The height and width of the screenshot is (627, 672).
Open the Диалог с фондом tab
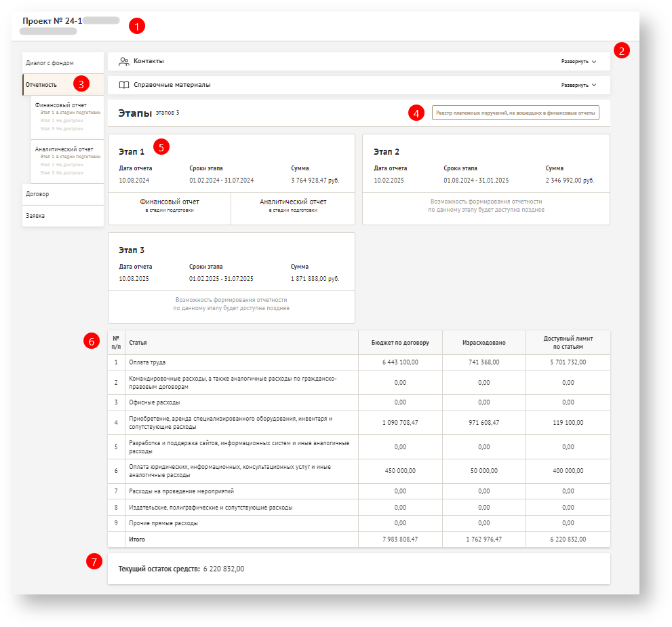(x=50, y=63)
